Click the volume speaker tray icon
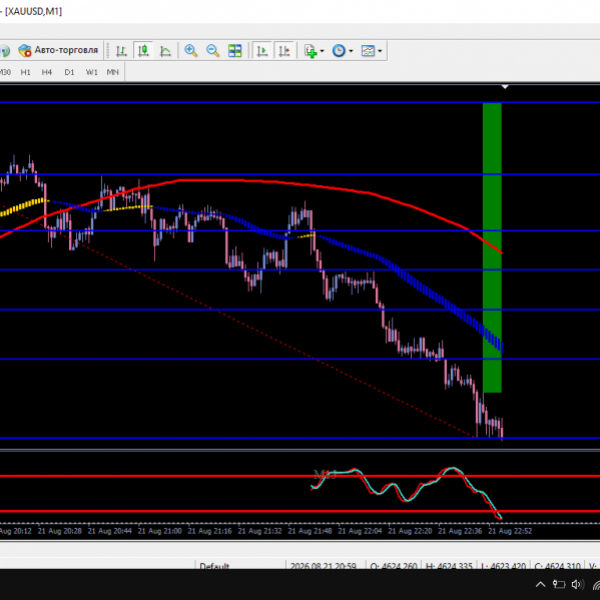 pyautogui.click(x=576, y=584)
